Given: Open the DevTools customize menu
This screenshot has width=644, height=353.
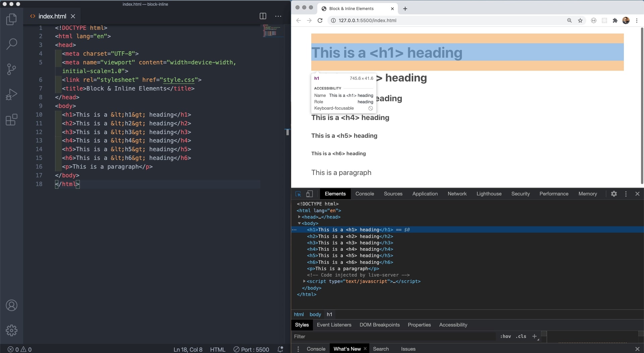Looking at the screenshot, I should (x=626, y=194).
